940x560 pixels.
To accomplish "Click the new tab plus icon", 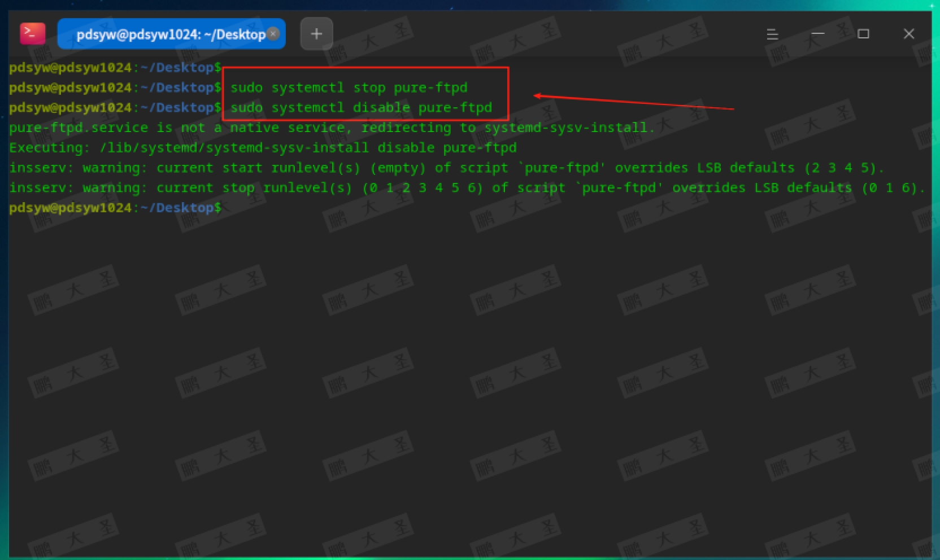I will 316,33.
